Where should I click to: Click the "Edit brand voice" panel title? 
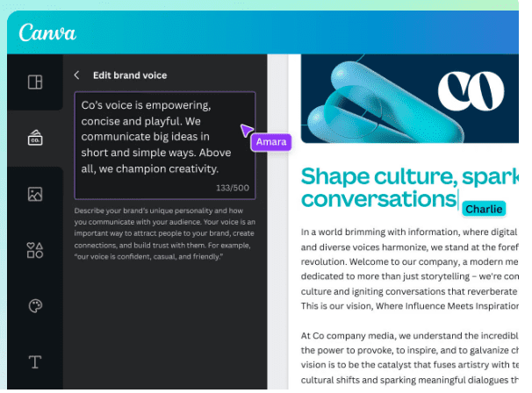click(132, 75)
